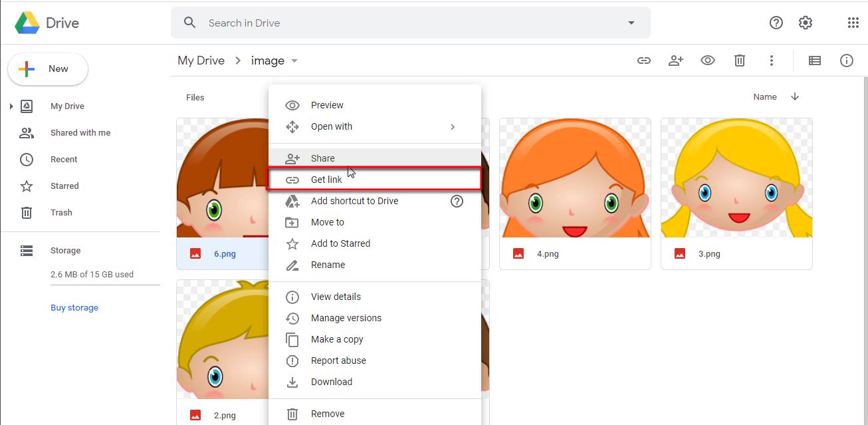
Task: Switch to list view layout icon
Action: point(814,60)
